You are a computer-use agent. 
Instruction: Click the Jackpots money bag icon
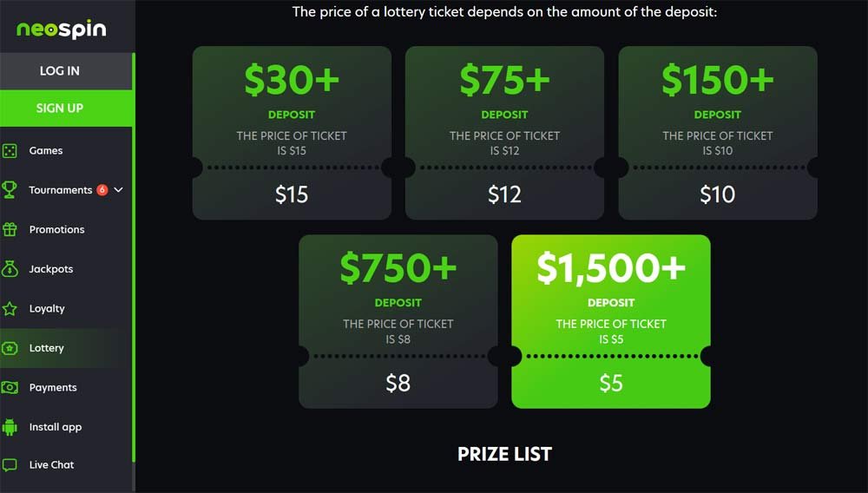tap(10, 269)
